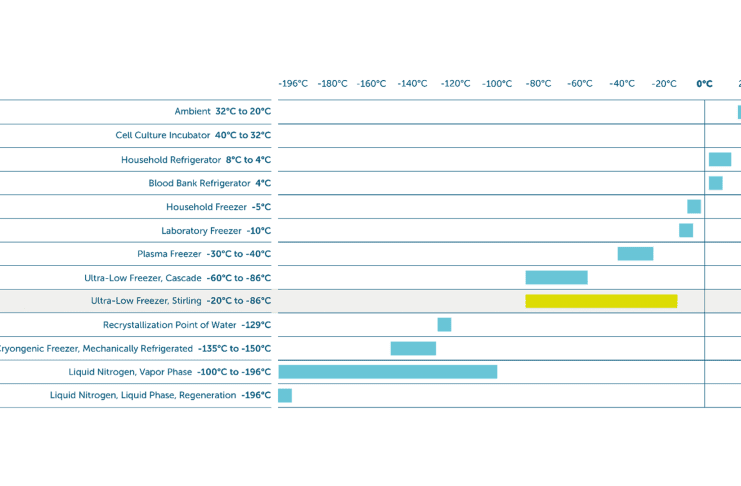
Task: Click the Household Refrigerator bar
Action: pos(720,159)
